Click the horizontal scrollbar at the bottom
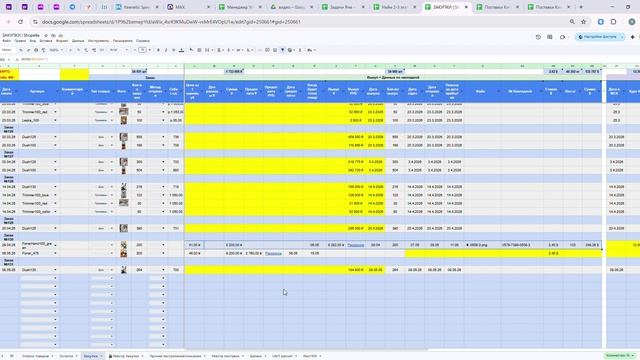The height and width of the screenshot is (360, 640). point(306,350)
